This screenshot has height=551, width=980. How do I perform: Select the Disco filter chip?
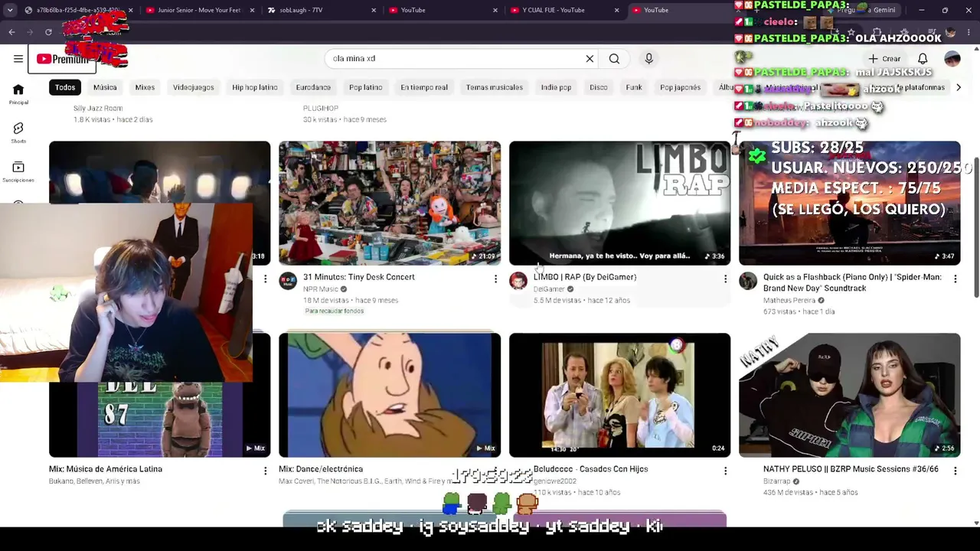[x=599, y=87]
